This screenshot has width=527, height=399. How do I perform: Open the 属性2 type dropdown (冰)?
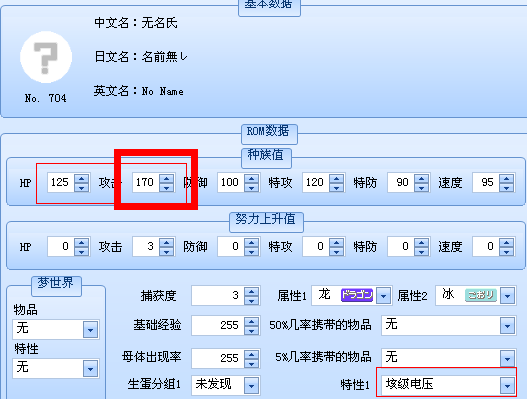click(x=508, y=296)
